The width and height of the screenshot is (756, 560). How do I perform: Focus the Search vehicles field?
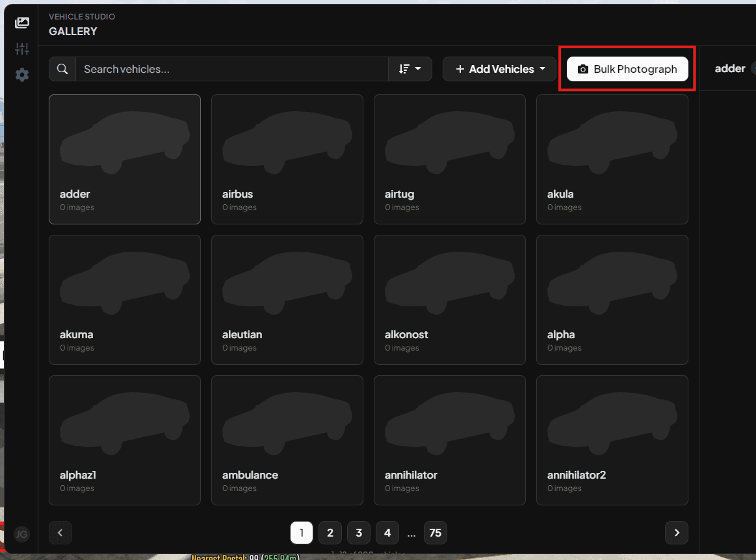(232, 69)
